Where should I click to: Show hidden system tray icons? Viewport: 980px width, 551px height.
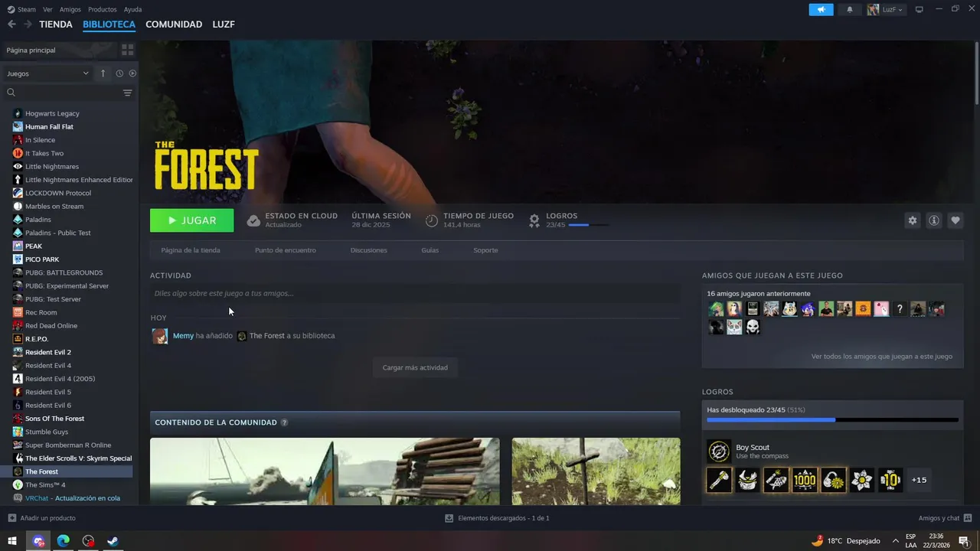click(895, 541)
